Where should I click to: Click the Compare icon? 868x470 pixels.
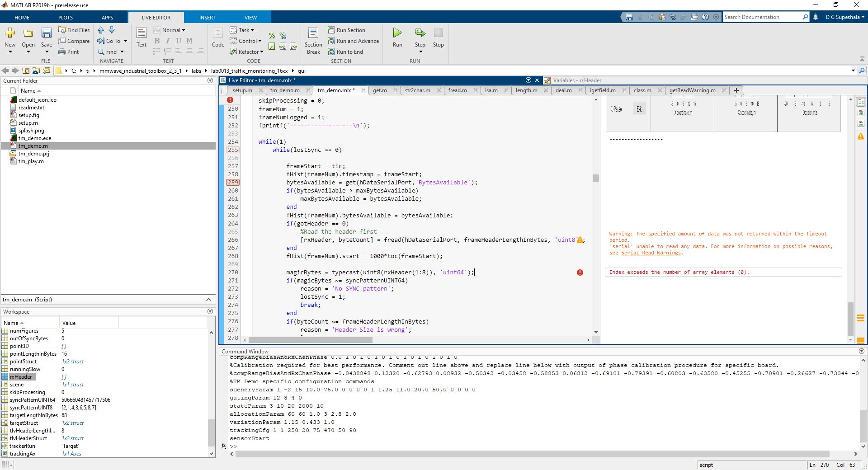74,41
